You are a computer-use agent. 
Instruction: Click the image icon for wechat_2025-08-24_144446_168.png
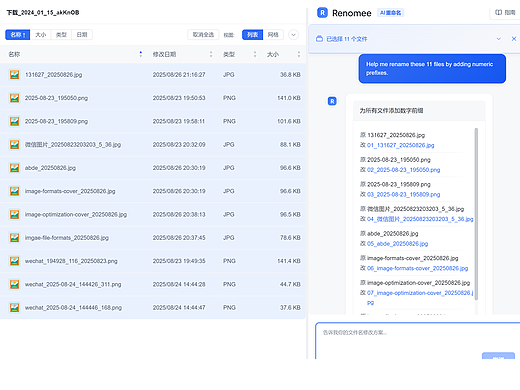[x=14, y=307]
